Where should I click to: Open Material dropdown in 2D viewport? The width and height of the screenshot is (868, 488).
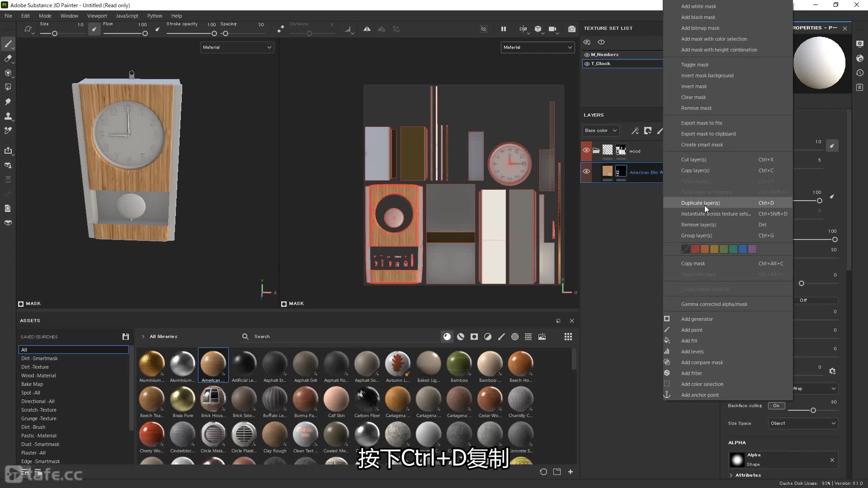pyautogui.click(x=538, y=47)
